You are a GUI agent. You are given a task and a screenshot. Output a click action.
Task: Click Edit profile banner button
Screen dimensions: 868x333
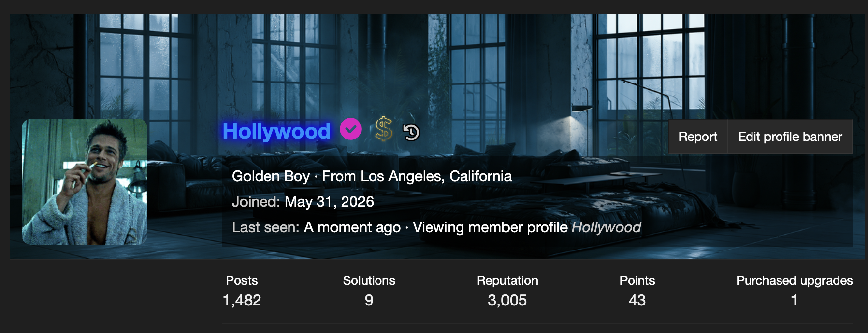(x=790, y=137)
